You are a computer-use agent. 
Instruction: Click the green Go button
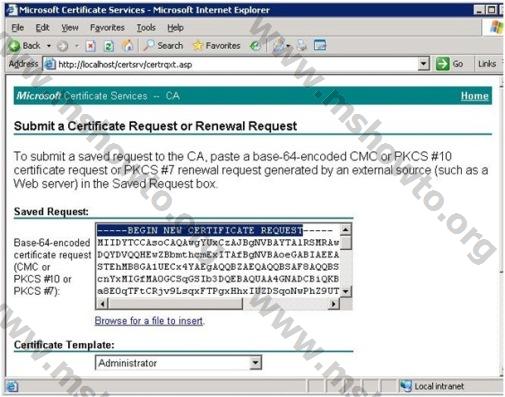tap(450, 64)
